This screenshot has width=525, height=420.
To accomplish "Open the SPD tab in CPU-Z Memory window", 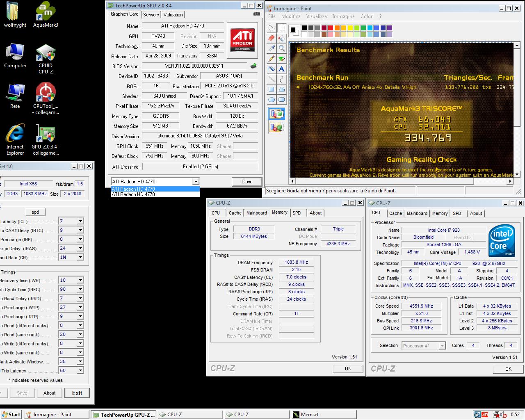I will (297, 213).
